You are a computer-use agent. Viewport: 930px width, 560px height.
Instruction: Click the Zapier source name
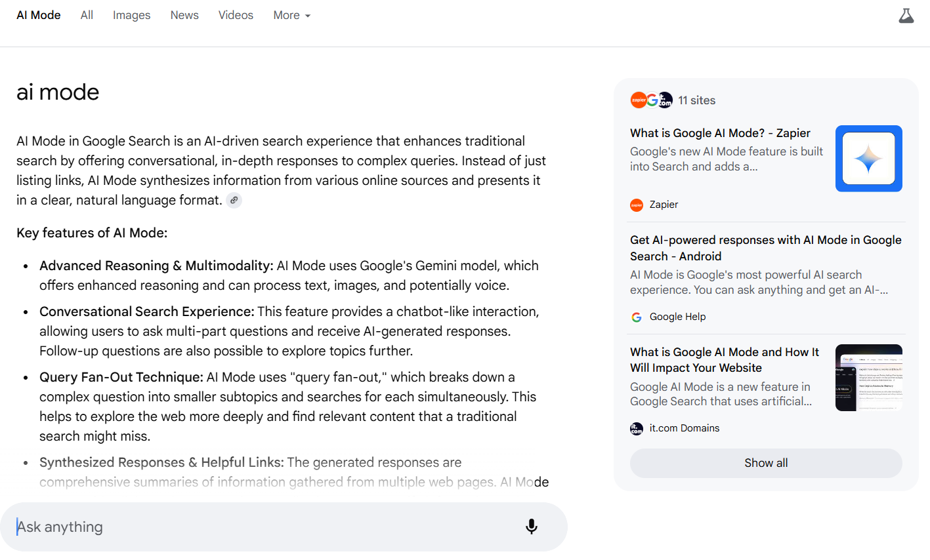click(x=664, y=205)
